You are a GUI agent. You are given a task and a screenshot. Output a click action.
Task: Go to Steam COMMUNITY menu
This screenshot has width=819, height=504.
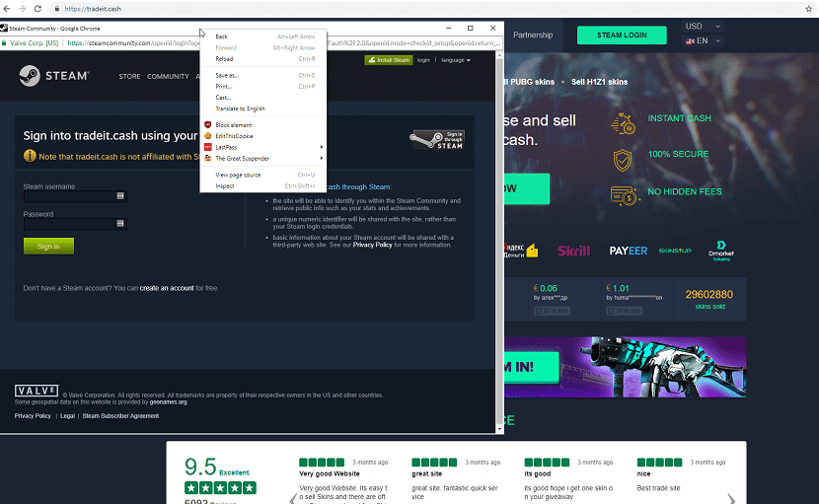168,76
